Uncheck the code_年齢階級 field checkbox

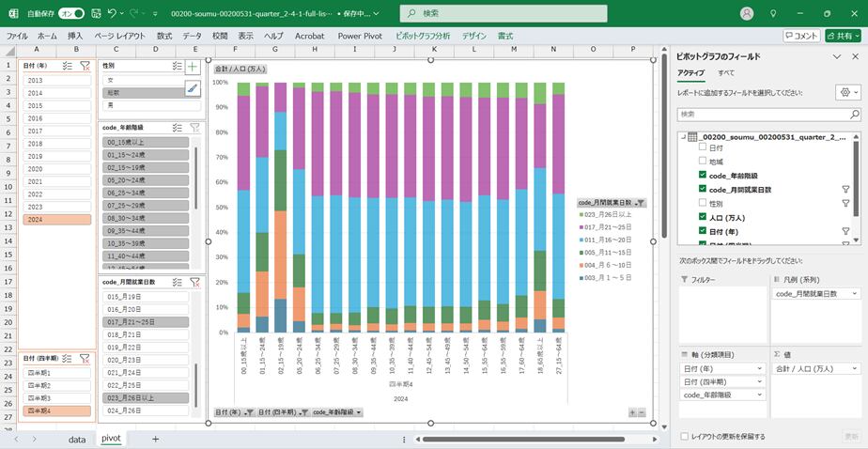click(703, 176)
